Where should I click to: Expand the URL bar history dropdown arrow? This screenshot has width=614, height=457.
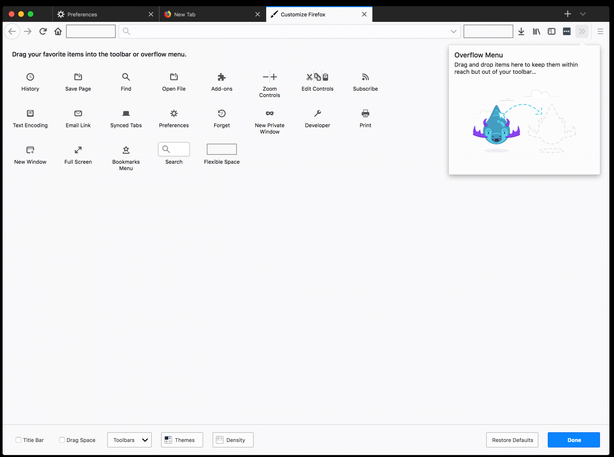(x=453, y=31)
